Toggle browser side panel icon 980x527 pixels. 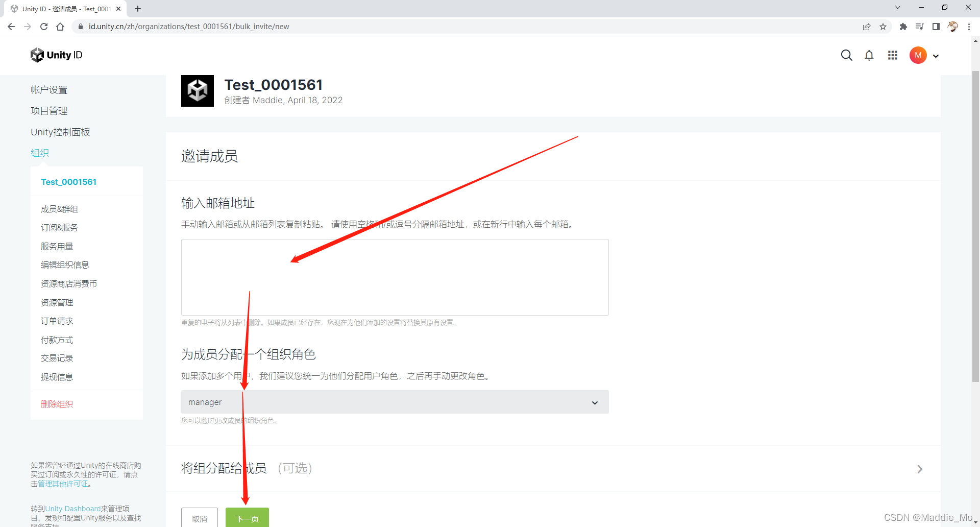(936, 27)
